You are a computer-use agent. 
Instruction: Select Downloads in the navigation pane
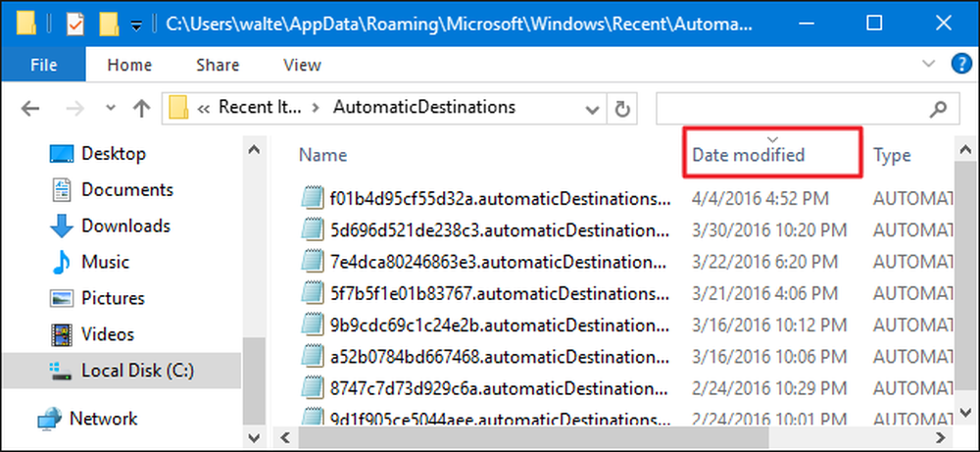(x=125, y=226)
